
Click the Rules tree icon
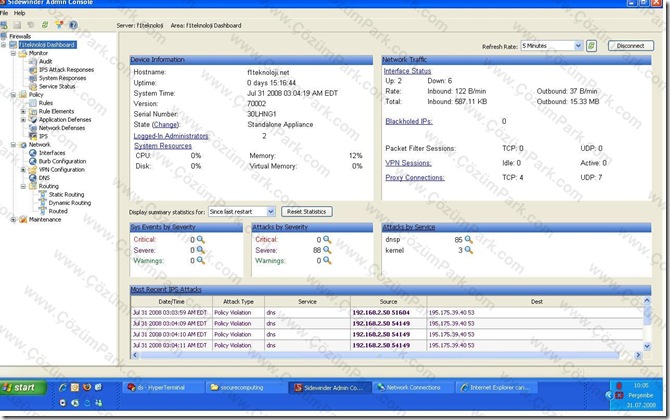click(x=33, y=103)
